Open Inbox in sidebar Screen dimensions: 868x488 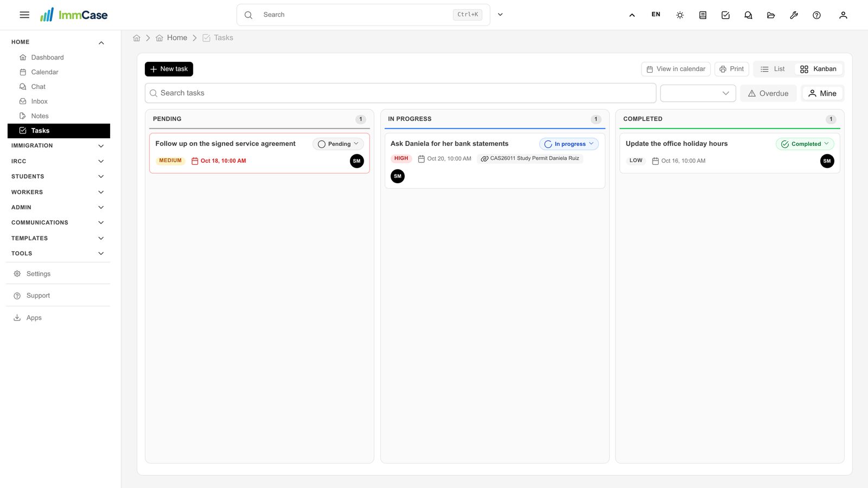pos(59,101)
